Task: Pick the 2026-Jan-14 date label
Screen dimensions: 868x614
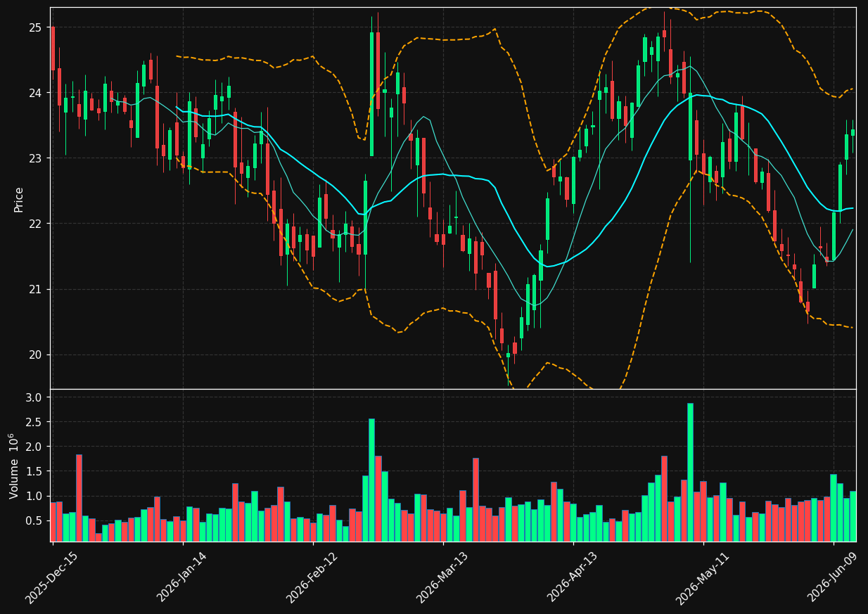Action: coord(181,577)
